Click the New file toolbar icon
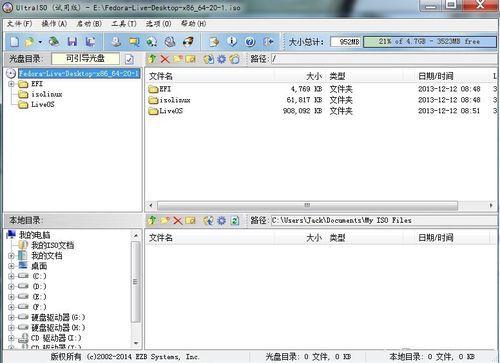The image size is (500, 363). (x=14, y=42)
